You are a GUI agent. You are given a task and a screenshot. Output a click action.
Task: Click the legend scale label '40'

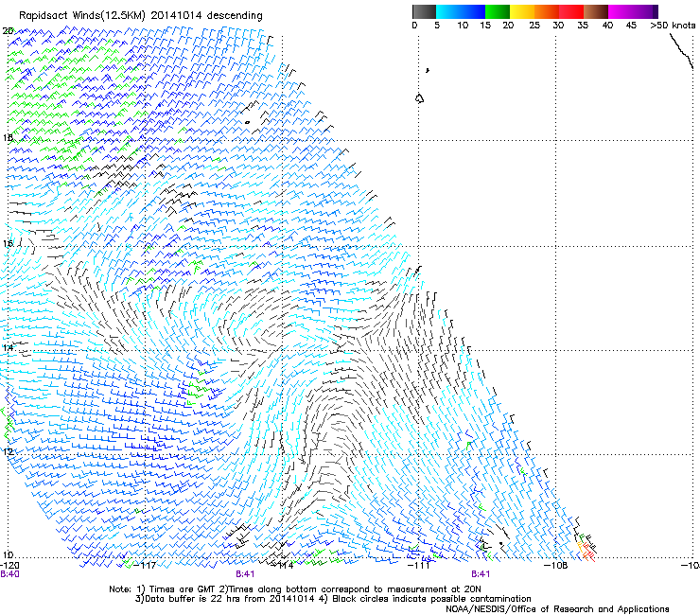pyautogui.click(x=607, y=25)
